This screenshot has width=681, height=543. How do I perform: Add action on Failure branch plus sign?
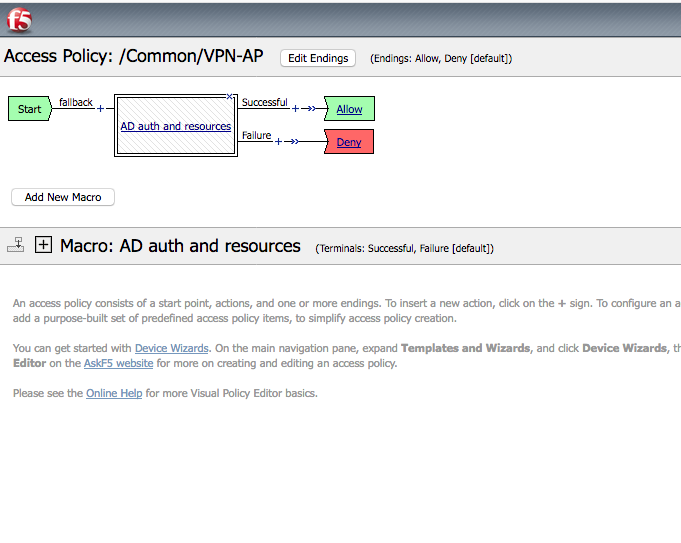point(278,142)
